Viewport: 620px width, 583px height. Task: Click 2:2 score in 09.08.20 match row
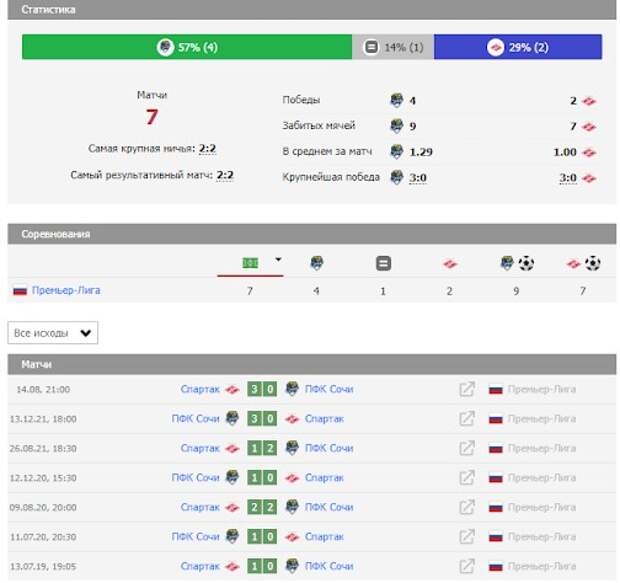tap(262, 507)
